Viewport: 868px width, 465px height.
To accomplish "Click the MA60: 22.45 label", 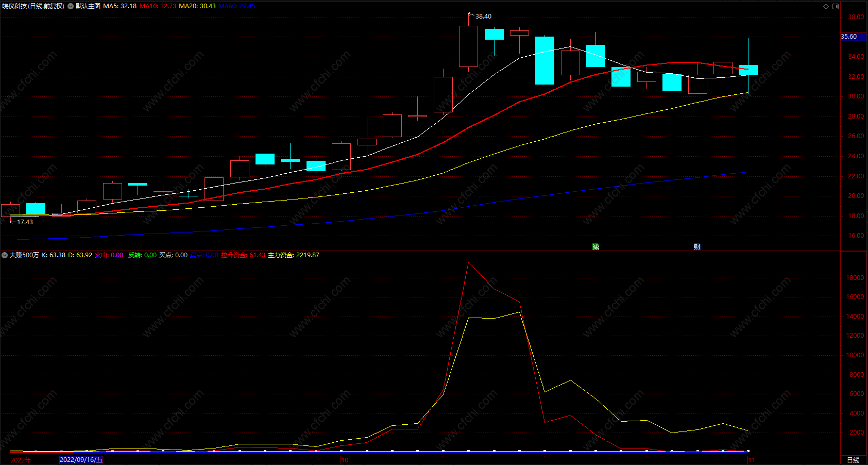I will click(237, 6).
